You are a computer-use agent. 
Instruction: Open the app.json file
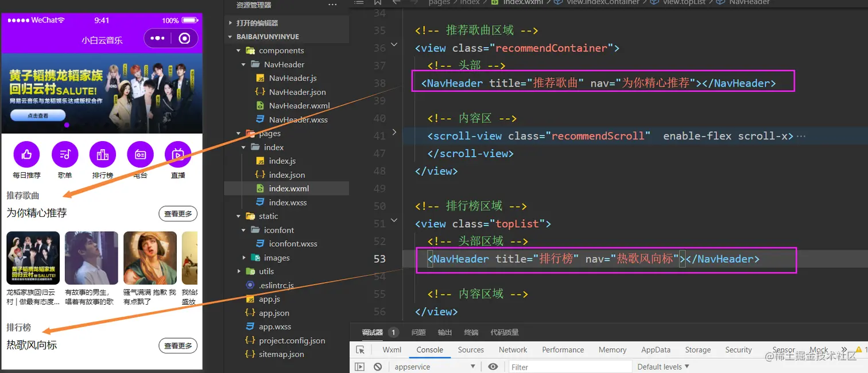(x=286, y=313)
